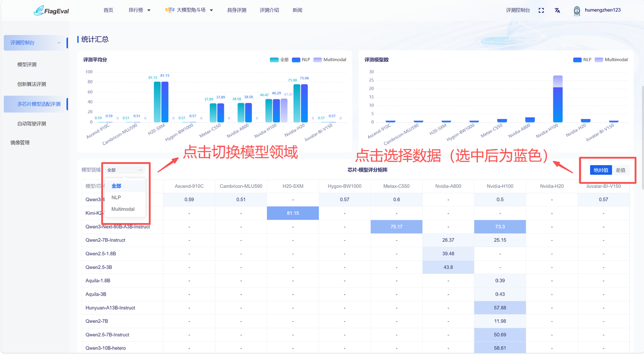This screenshot has width=644, height=354.
Task: Toggle NLP legend in 评测平均分 chart
Action: 301,59
